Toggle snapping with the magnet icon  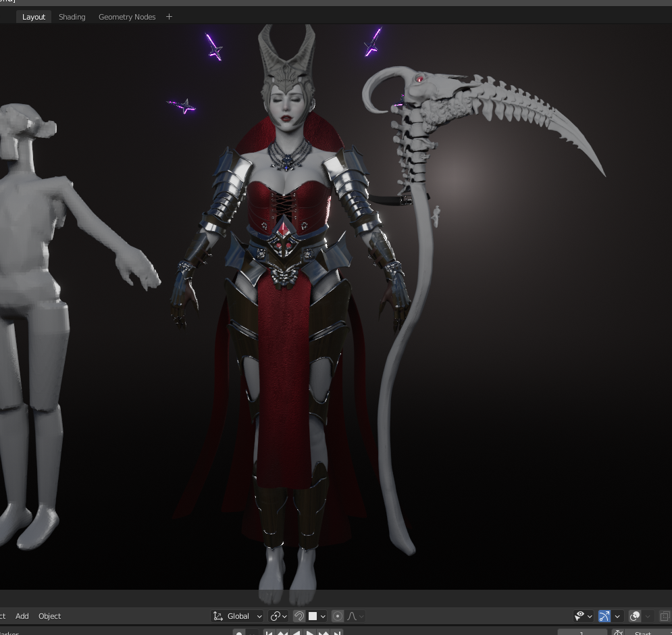(299, 616)
